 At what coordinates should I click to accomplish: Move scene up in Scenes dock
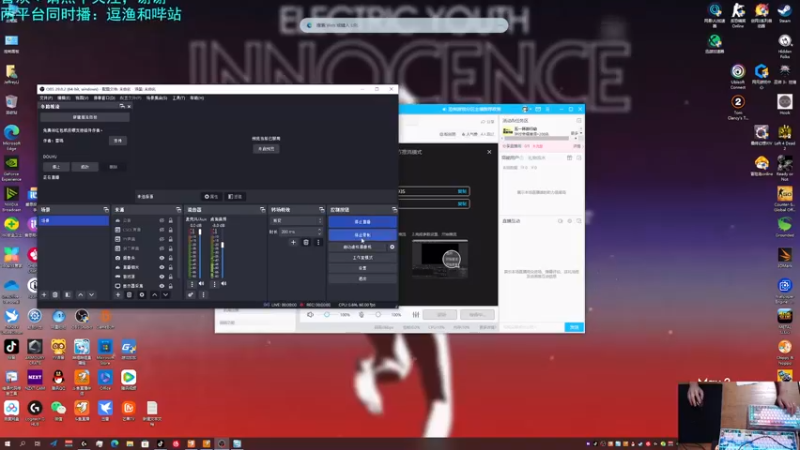80,294
